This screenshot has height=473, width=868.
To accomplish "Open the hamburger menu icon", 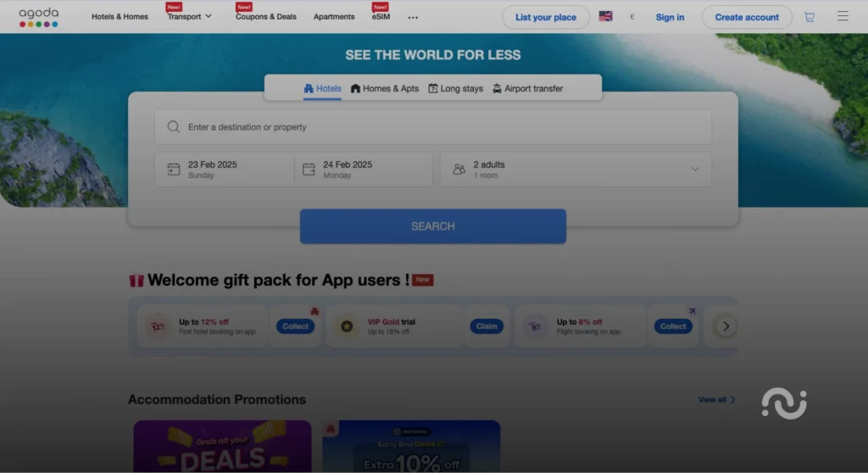I will [x=843, y=16].
